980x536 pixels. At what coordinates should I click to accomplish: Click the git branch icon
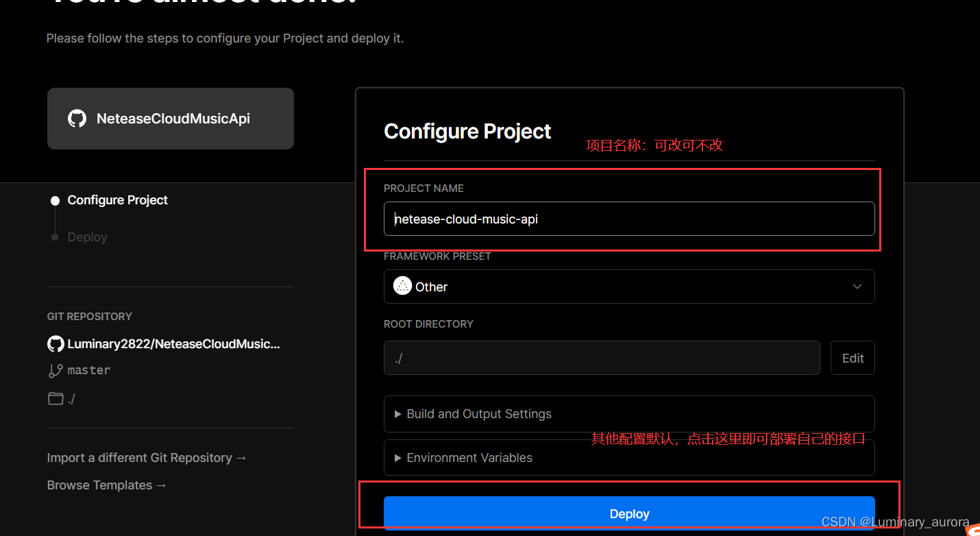(56, 371)
